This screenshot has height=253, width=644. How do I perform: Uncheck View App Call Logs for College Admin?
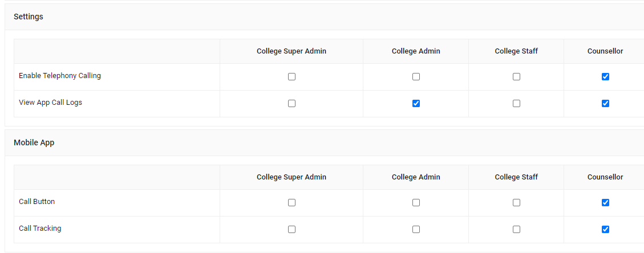[x=416, y=103]
